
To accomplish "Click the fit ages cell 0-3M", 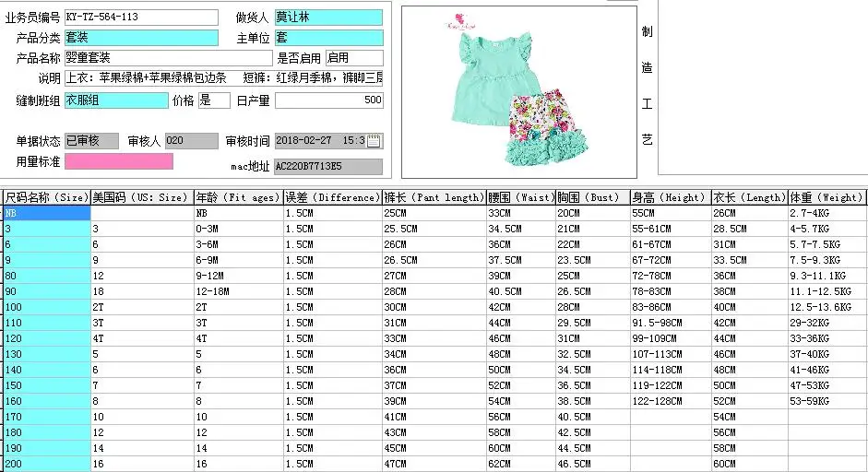I will 239,229.
